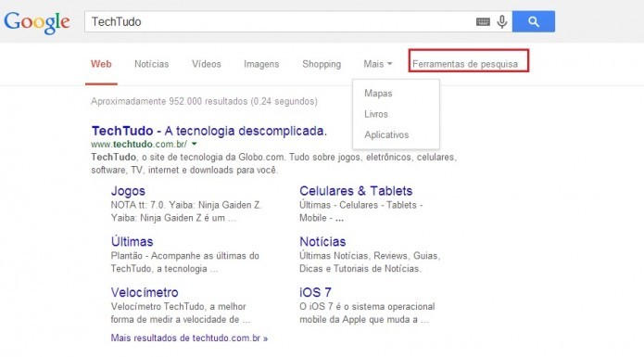Open the on-screen keyboard icon
Screen dimensions: 644x357
(483, 21)
